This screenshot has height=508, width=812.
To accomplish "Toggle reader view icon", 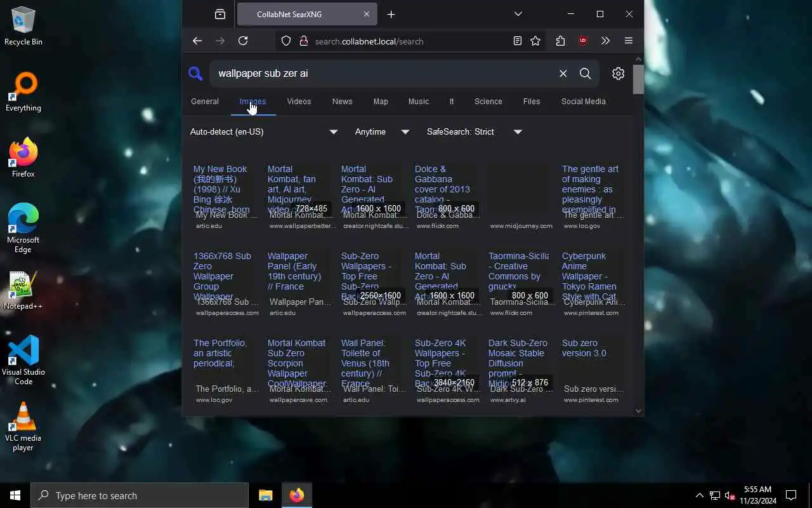I will [x=518, y=41].
